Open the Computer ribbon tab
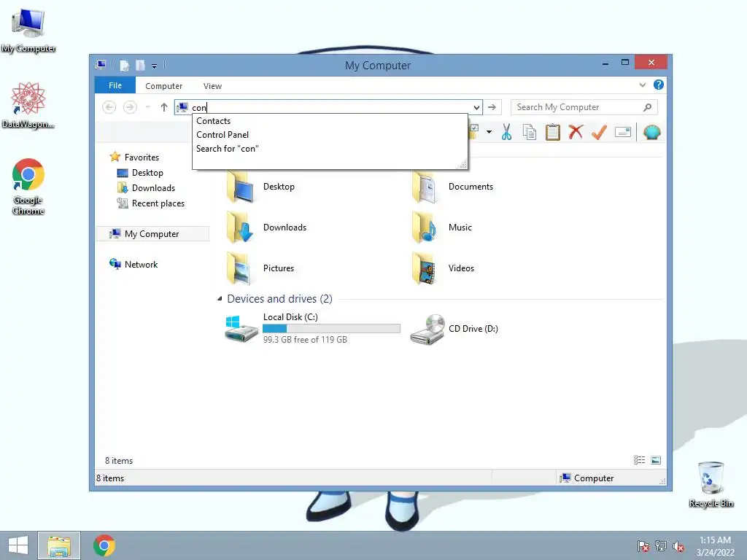747x560 pixels. 163,86
